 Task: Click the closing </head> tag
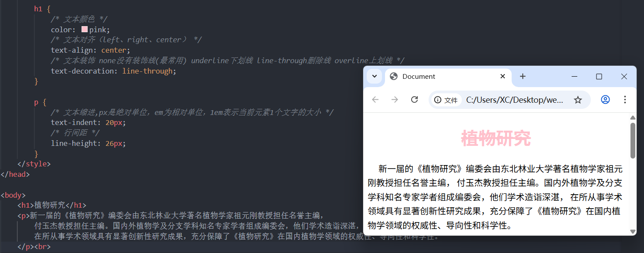coord(15,174)
